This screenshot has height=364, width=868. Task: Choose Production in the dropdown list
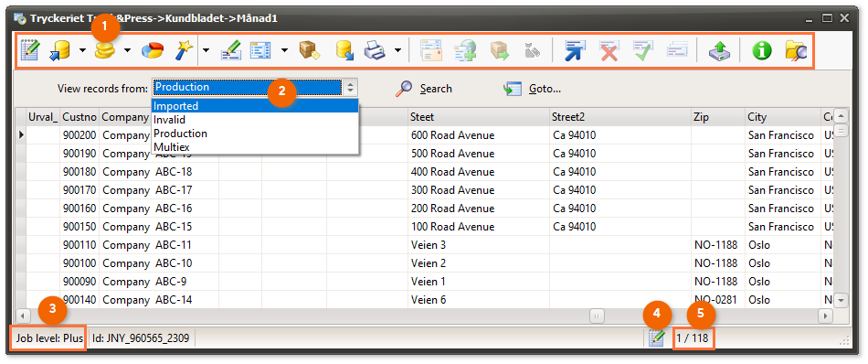click(x=255, y=134)
